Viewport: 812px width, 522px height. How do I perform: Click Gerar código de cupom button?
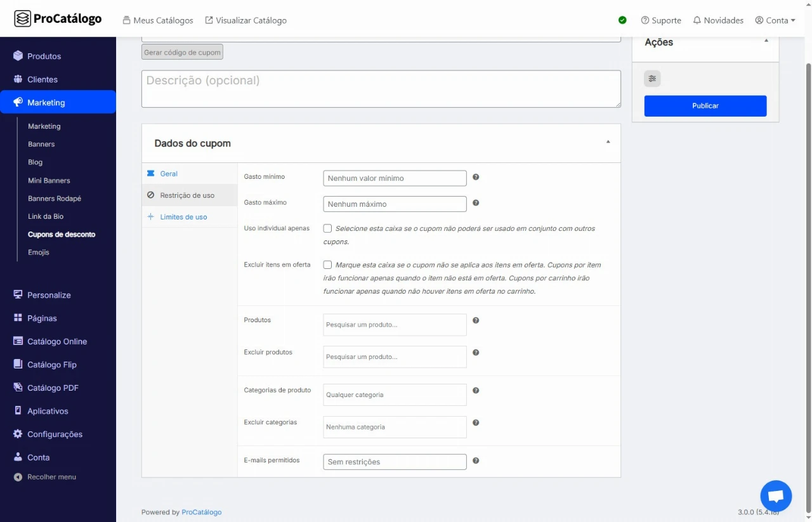click(x=182, y=52)
